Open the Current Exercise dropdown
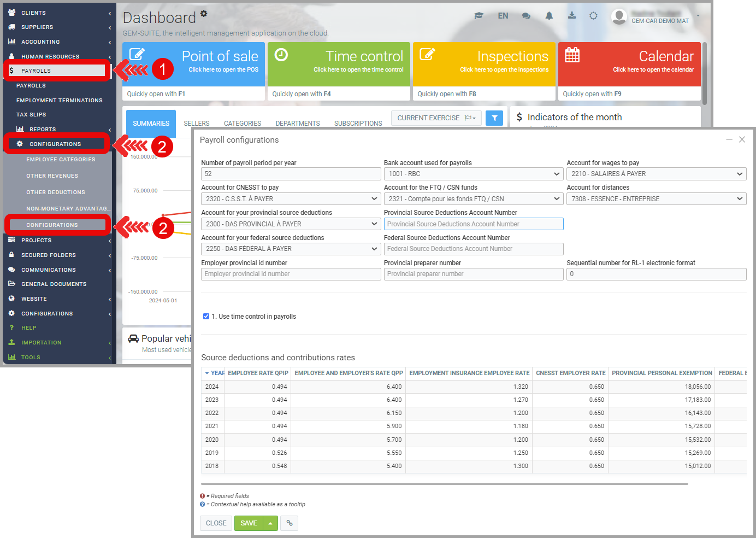756x538 pixels. [436, 118]
